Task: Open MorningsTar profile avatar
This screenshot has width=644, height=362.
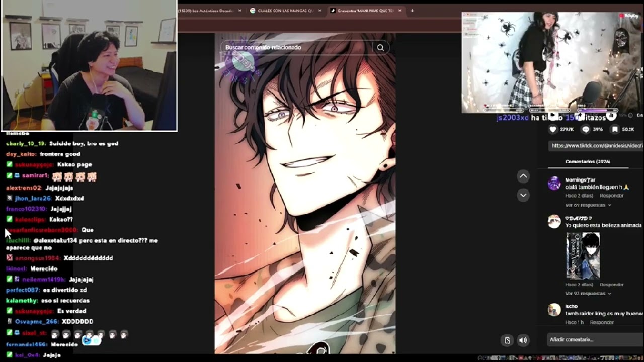Action: (554, 183)
